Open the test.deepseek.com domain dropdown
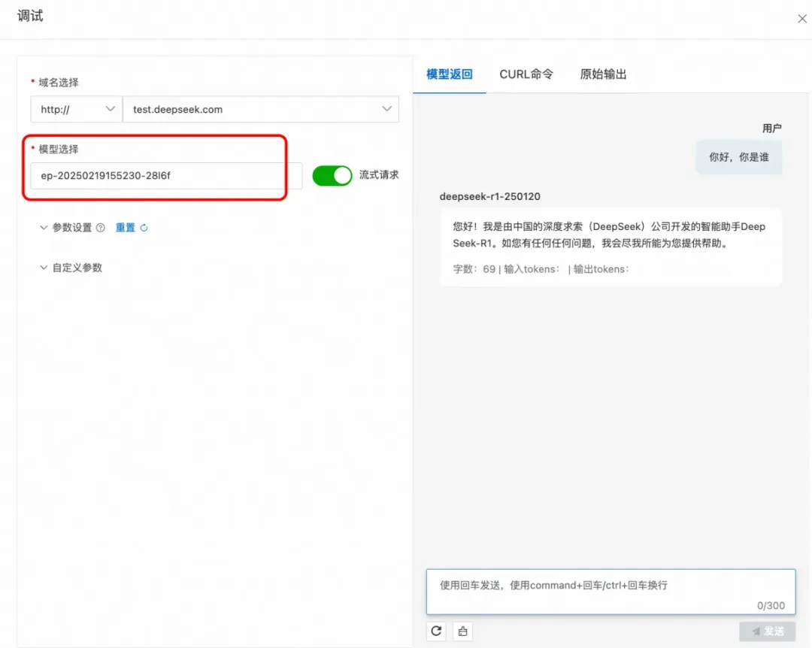The image size is (812, 648). pyautogui.click(x=260, y=109)
